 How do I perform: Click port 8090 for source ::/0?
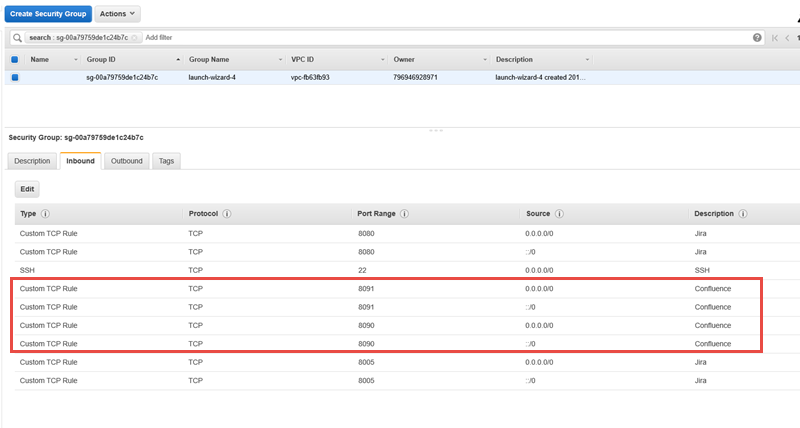pyautogui.click(x=366, y=344)
